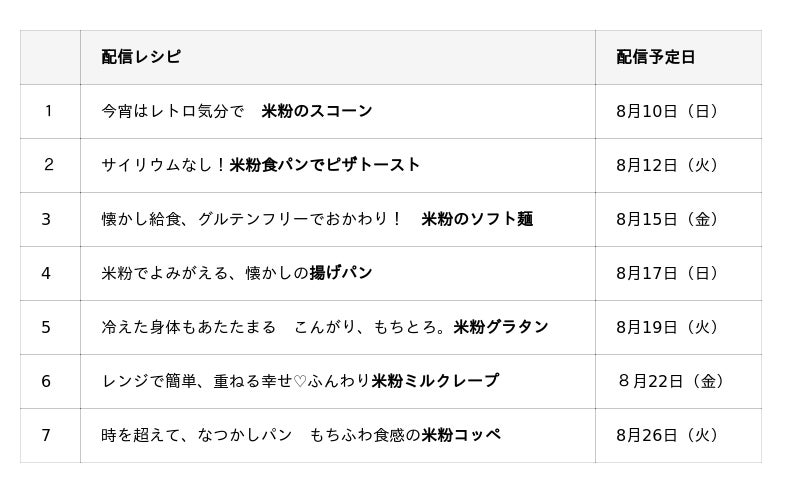Select the date 8月15日(金)
The width and height of the screenshot is (800, 493).
coord(667,219)
